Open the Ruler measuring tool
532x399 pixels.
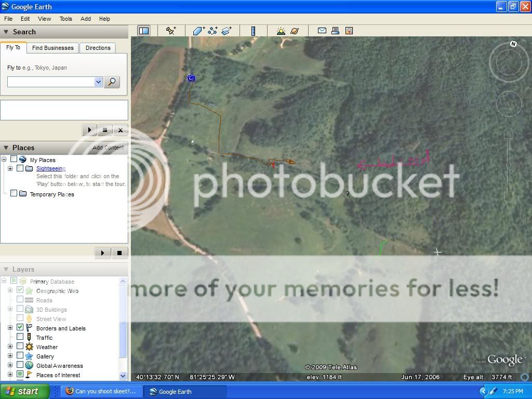[x=253, y=31]
